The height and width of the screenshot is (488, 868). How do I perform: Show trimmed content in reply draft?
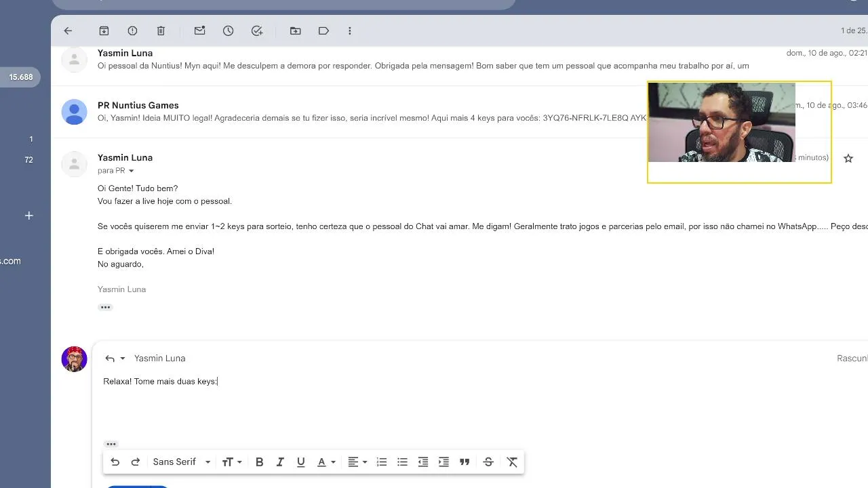click(x=111, y=444)
